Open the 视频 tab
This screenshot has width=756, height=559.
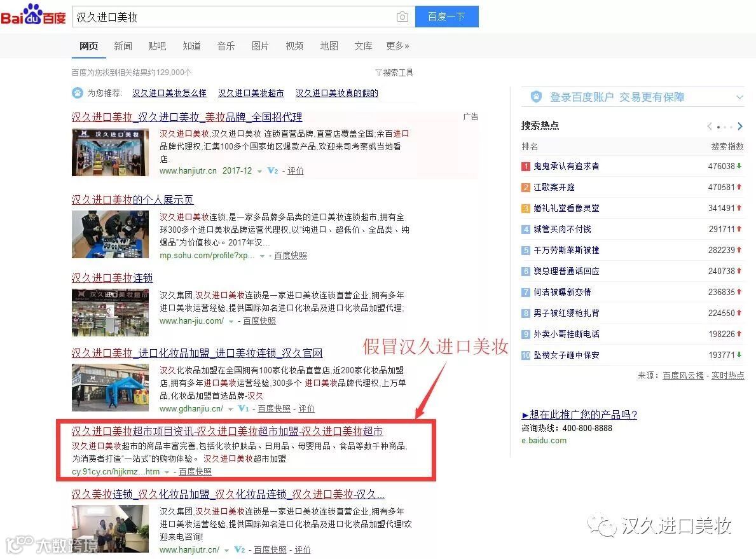294,46
